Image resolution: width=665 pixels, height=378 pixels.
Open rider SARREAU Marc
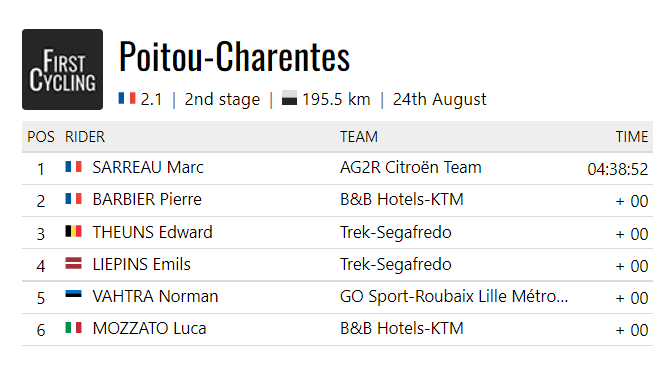point(148,167)
